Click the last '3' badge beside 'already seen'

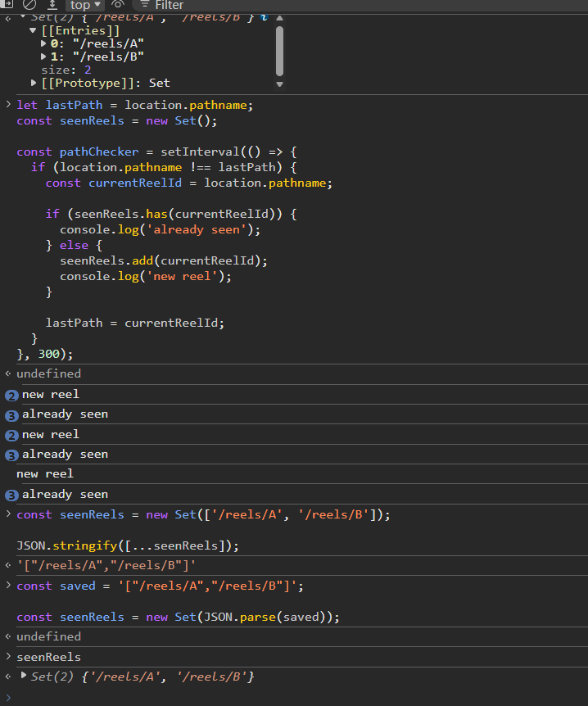[x=11, y=496]
